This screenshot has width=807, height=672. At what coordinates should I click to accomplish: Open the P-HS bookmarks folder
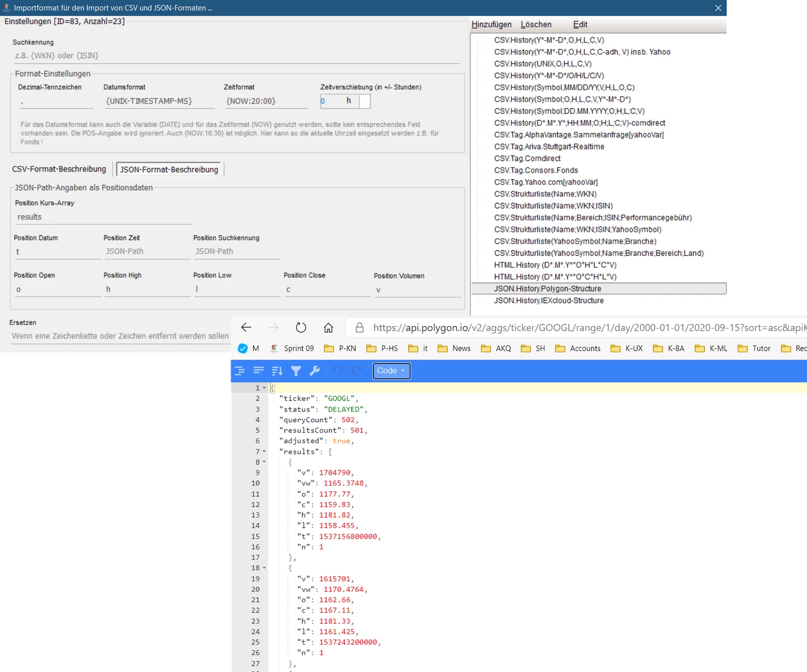click(x=382, y=348)
